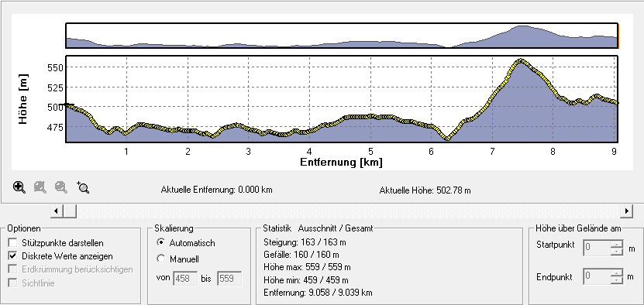644x305 pixels.
Task: Increase Endpunkt value with up arrow
Action: coord(617,273)
